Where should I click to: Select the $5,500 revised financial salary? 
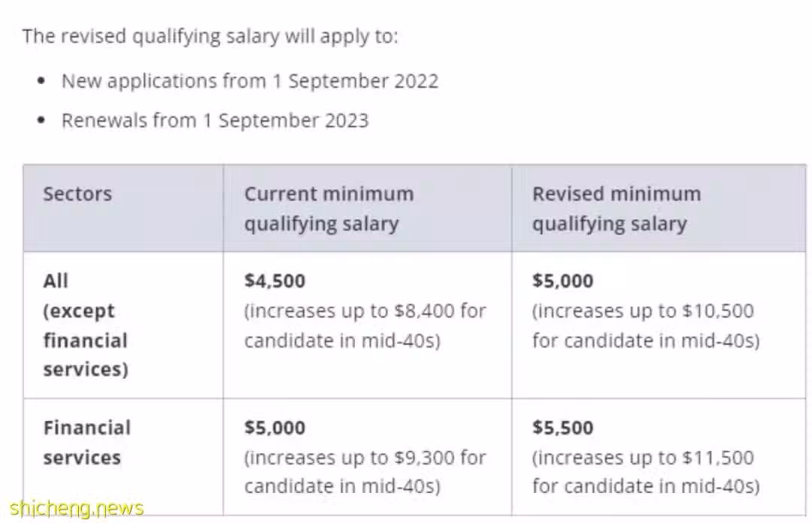coord(562,428)
